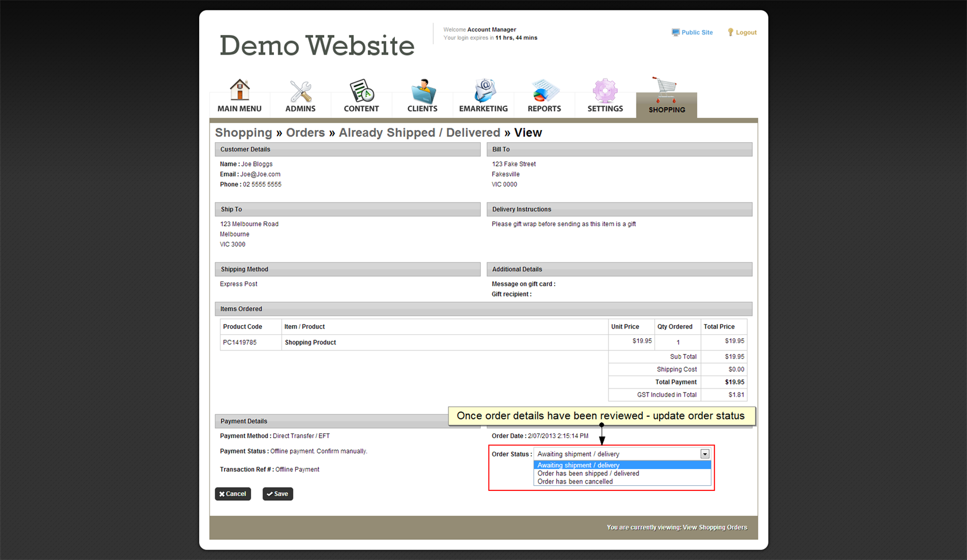Click the Emarketing envelope icon
This screenshot has width=967, height=560.
483,91
